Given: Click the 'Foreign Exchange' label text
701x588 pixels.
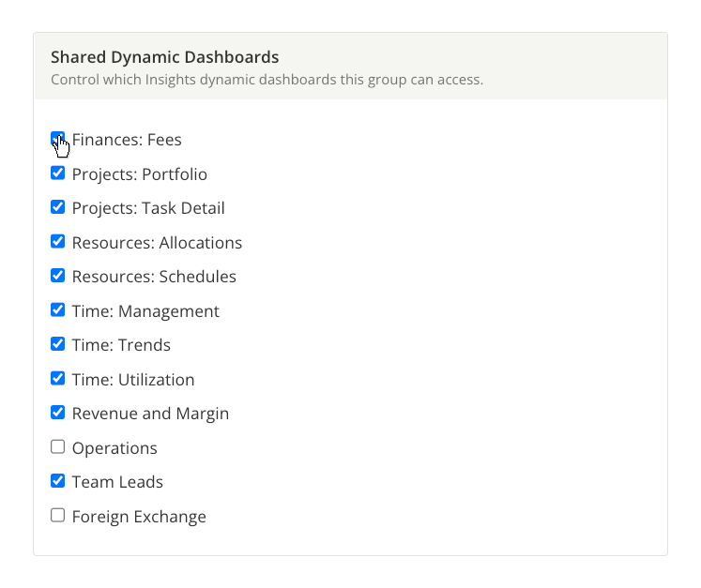Looking at the screenshot, I should [x=139, y=517].
